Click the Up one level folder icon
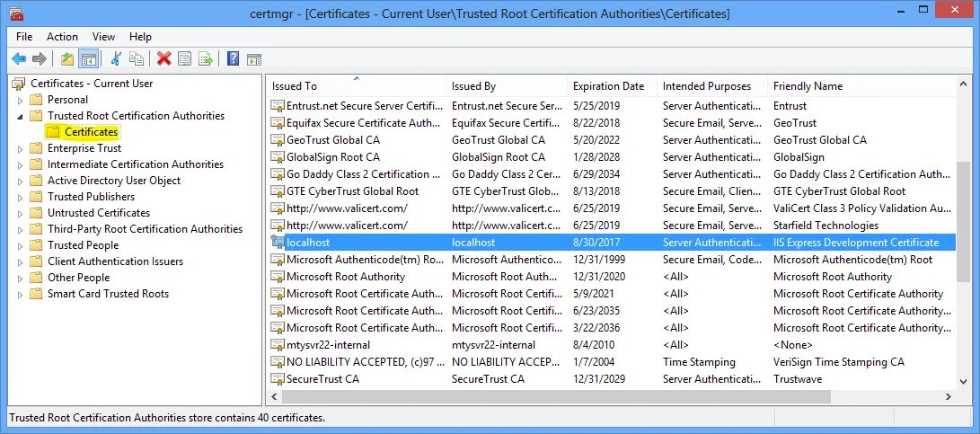Viewport: 980px width, 434px height. point(66,58)
